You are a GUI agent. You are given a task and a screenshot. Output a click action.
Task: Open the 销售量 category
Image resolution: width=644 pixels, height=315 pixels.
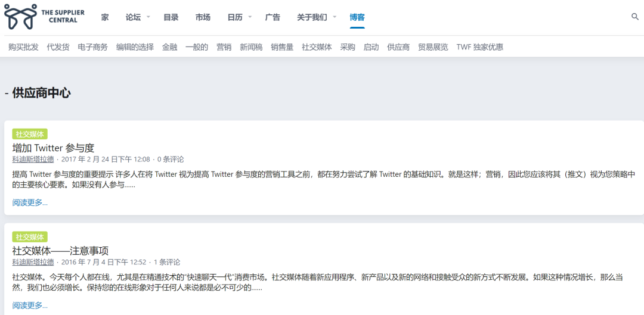click(282, 47)
